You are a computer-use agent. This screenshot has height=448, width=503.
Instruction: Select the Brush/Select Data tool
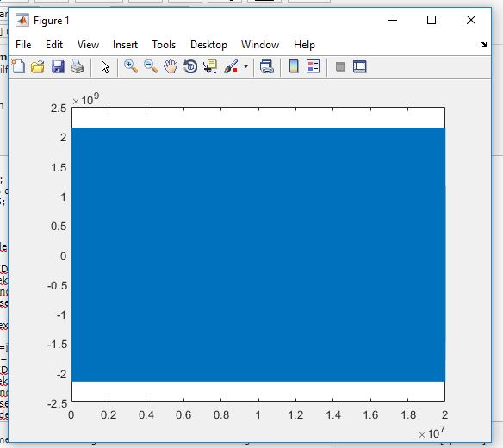pyautogui.click(x=231, y=66)
